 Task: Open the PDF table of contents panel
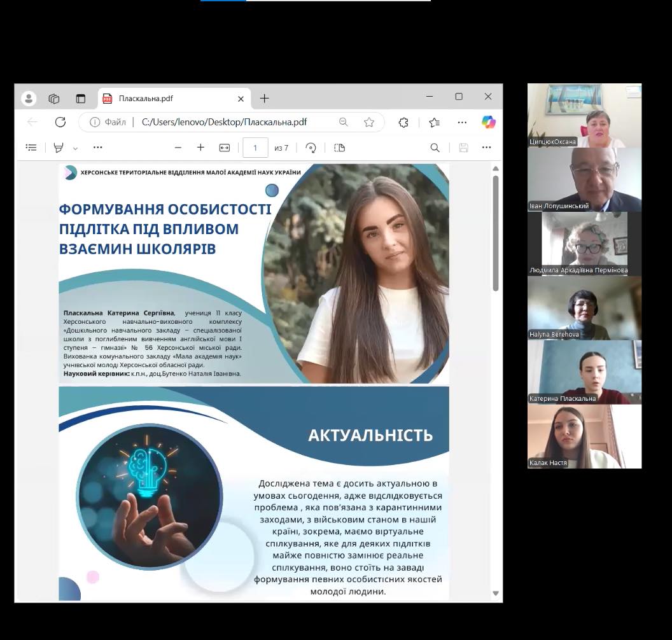tap(31, 148)
